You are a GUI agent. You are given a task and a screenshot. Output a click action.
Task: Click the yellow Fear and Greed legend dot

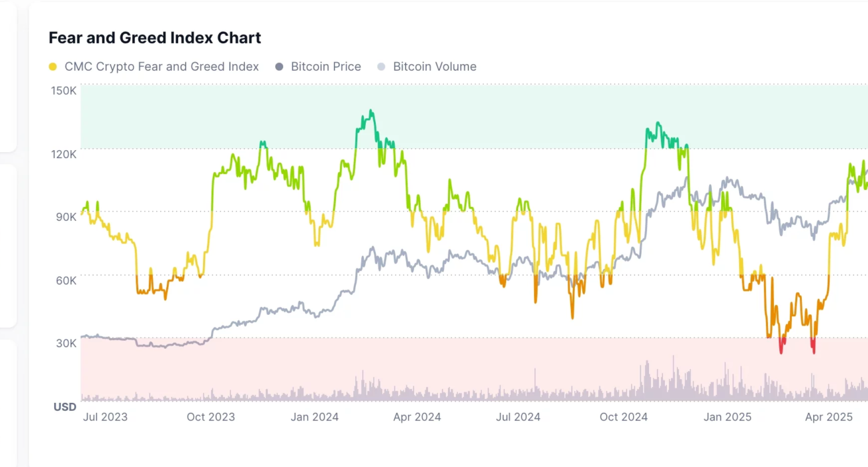53,67
